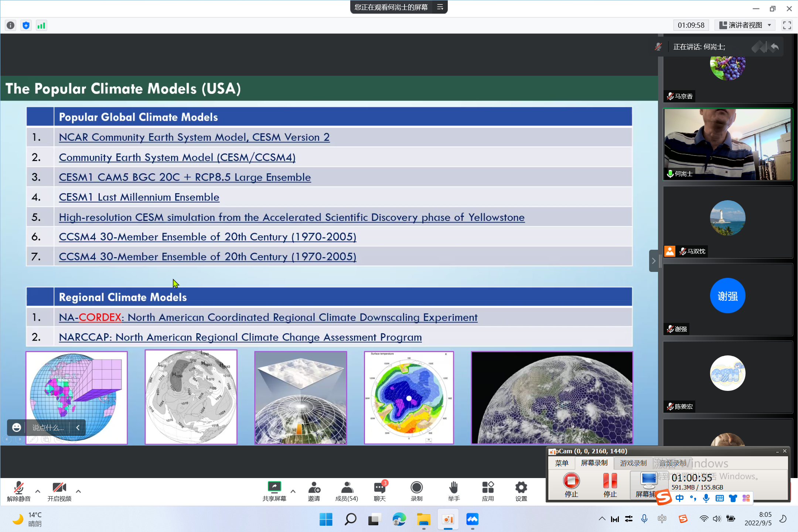Open network quality signal bars icon
This screenshot has height=532, width=798.
point(41,25)
